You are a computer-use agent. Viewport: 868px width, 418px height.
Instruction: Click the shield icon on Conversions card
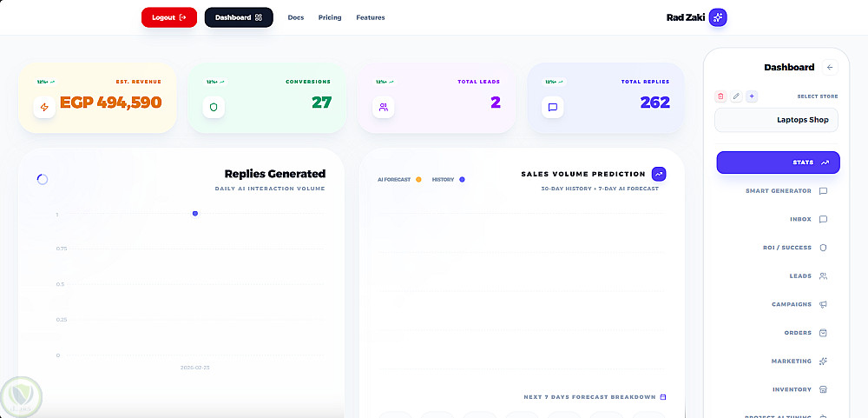point(214,107)
